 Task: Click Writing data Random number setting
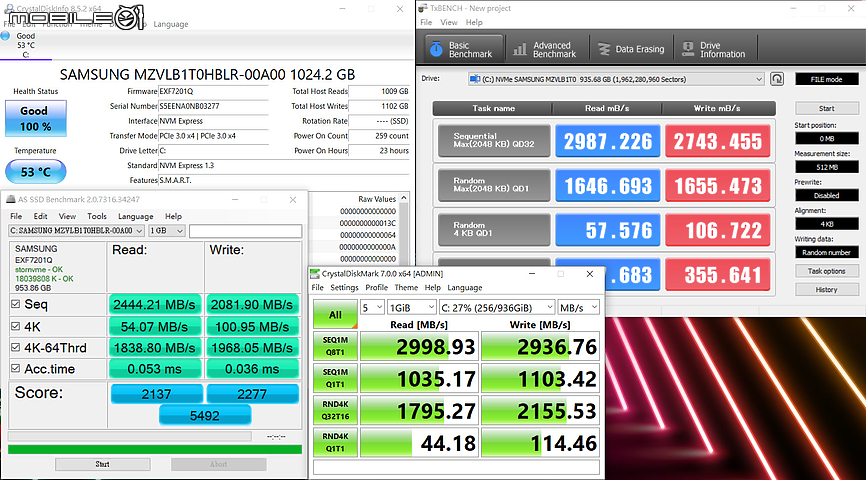(827, 252)
